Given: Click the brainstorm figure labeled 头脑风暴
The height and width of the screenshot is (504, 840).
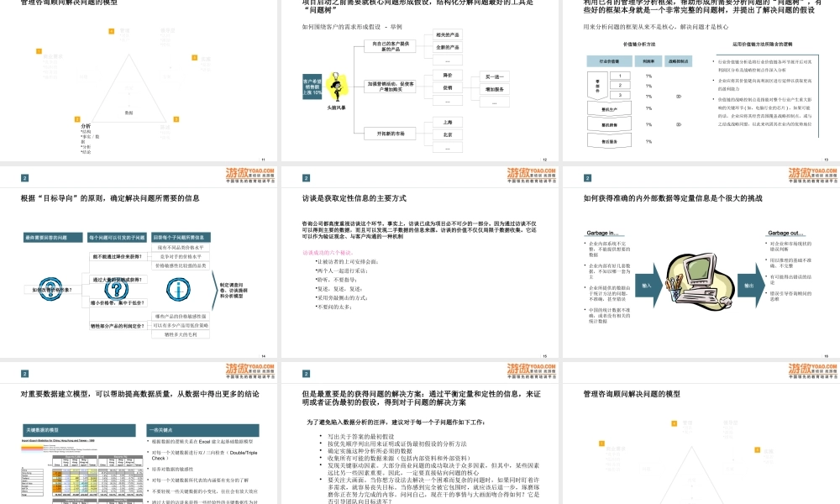Looking at the screenshot, I should (x=337, y=87).
